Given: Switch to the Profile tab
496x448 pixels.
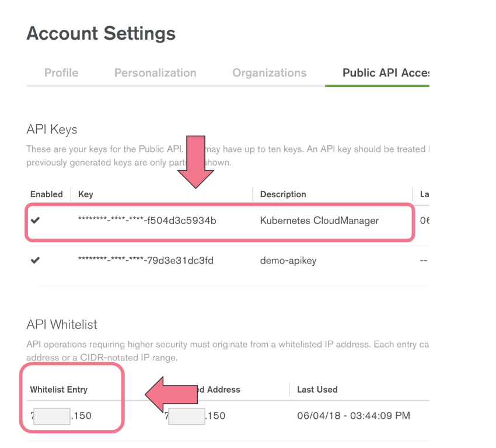Looking at the screenshot, I should click(61, 73).
